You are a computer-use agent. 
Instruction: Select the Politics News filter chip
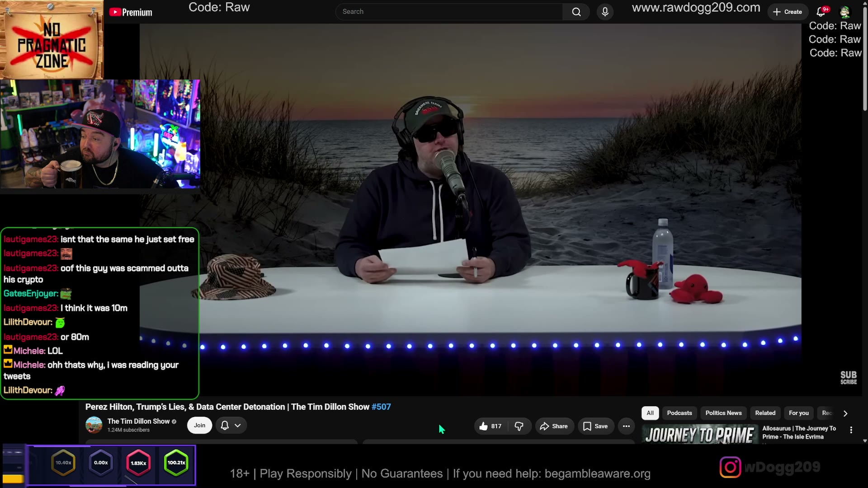(x=723, y=413)
